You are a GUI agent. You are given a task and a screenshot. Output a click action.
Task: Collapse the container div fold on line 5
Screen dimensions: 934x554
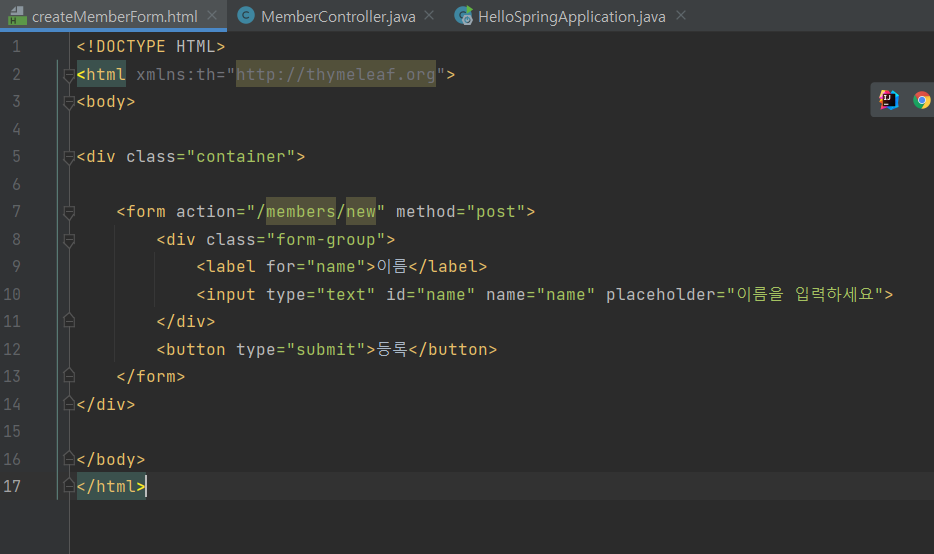pyautogui.click(x=69, y=157)
